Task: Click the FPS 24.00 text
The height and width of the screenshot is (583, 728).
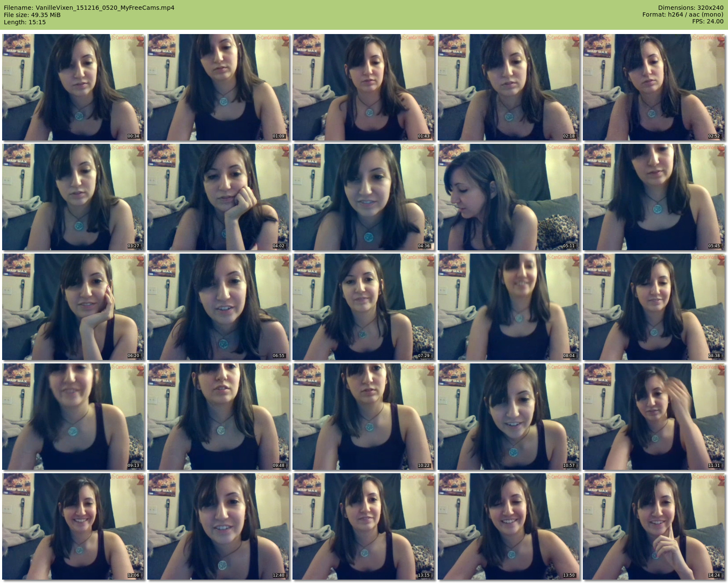Action: coord(708,21)
